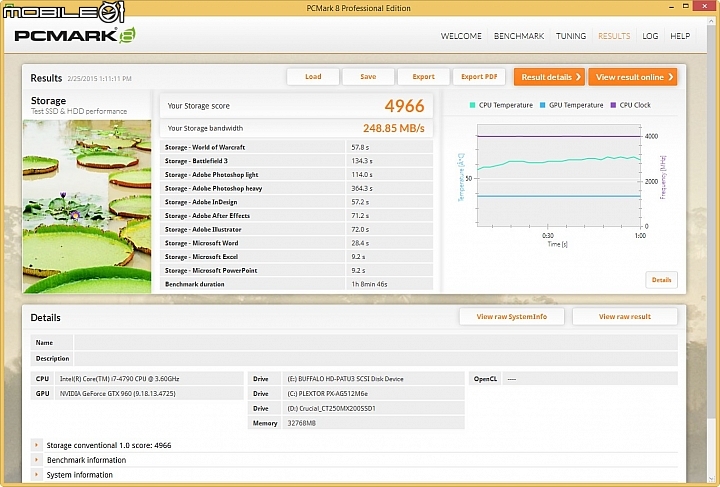
Task: Select the World of Warcraft result row
Action: click(296, 147)
